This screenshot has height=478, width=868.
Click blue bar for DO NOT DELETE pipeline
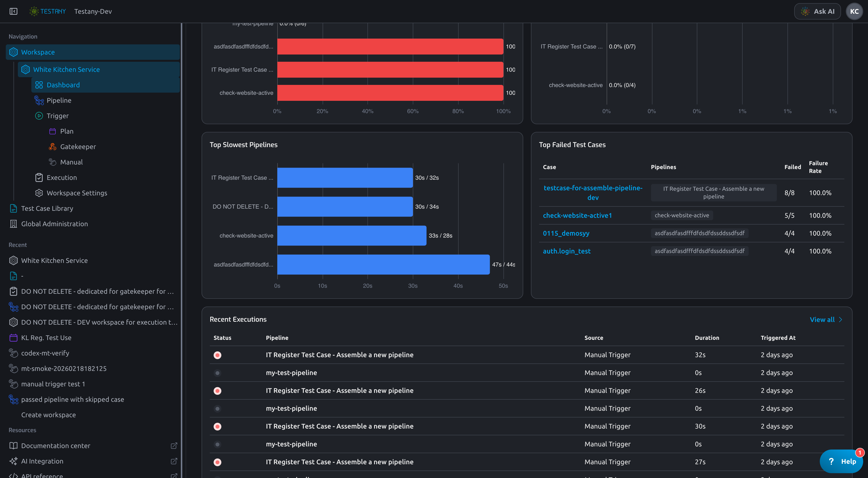[x=345, y=207]
